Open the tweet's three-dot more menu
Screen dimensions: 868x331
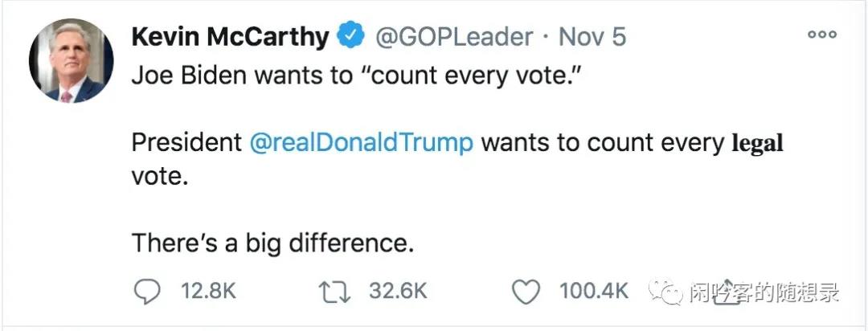point(822,35)
